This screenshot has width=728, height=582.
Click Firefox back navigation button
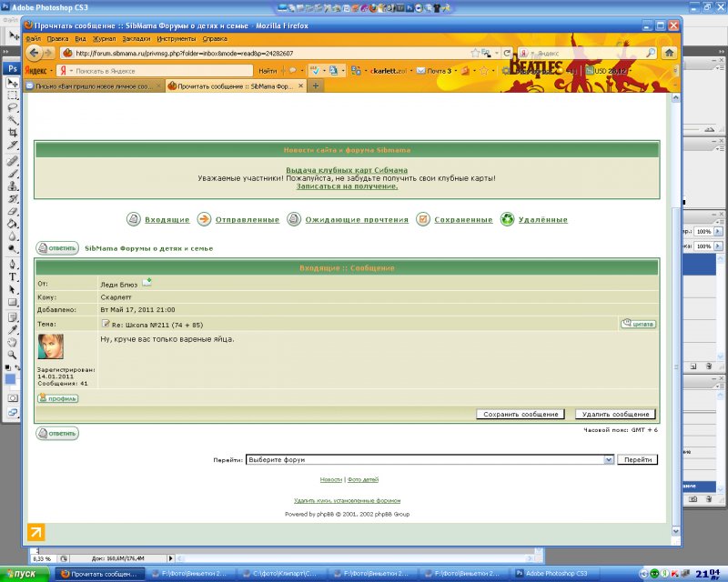(34, 53)
